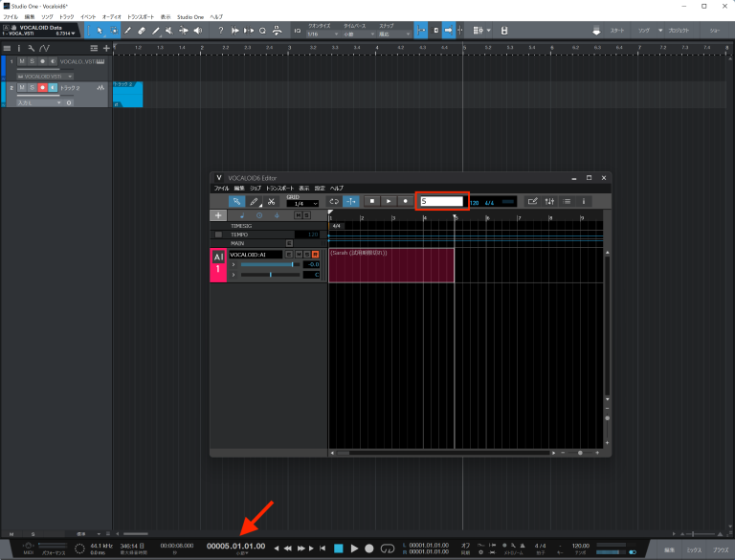Select the Bend tool in Studio One toolbar
735x560 pixels.
coord(184,31)
